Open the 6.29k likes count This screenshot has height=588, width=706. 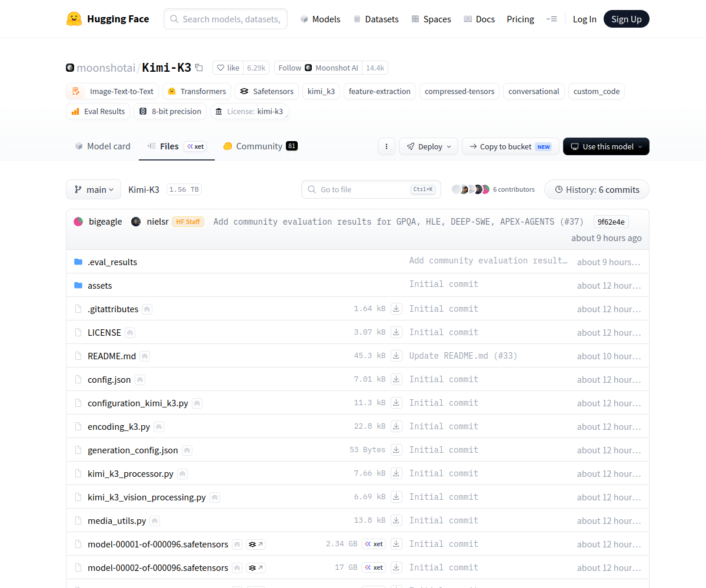coord(256,68)
